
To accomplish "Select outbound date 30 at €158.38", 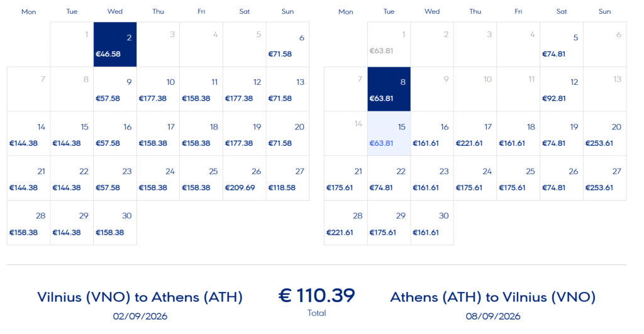I will pyautogui.click(x=115, y=223).
